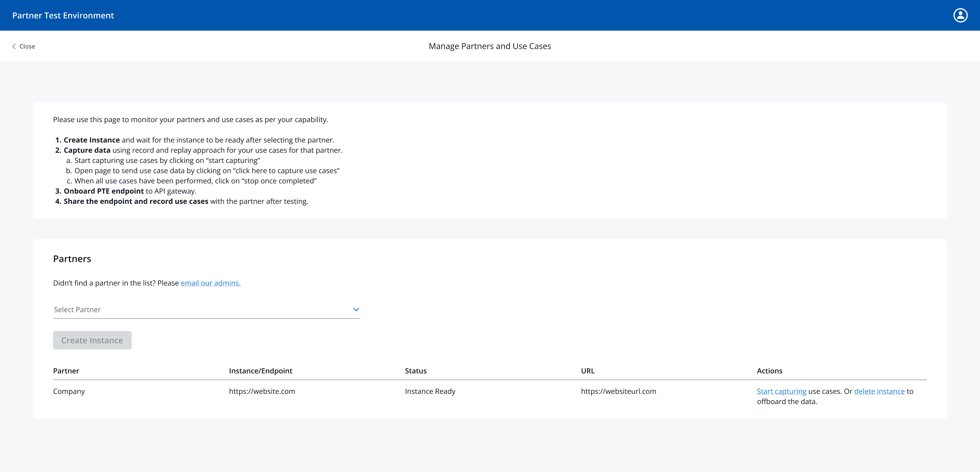This screenshot has height=472, width=980.
Task: Click the Close label
Action: pyautogui.click(x=27, y=46)
